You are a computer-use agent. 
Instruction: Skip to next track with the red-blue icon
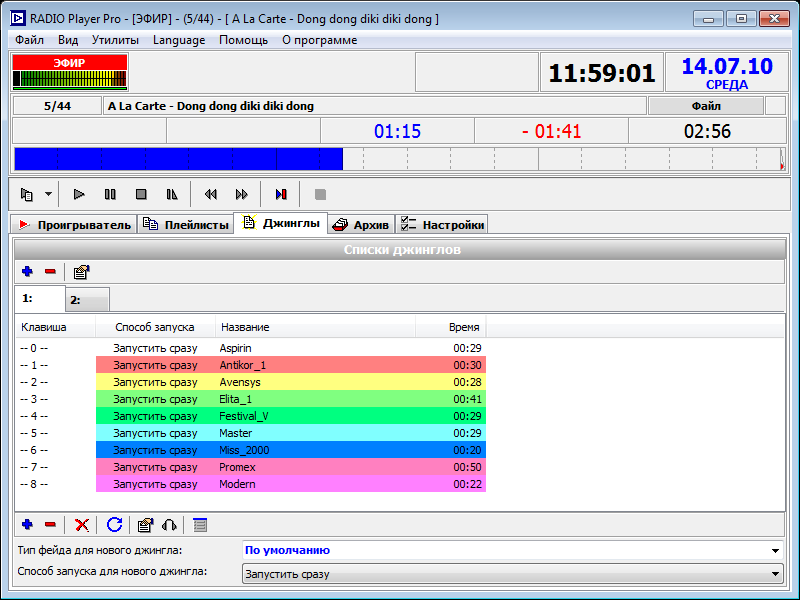point(281,194)
